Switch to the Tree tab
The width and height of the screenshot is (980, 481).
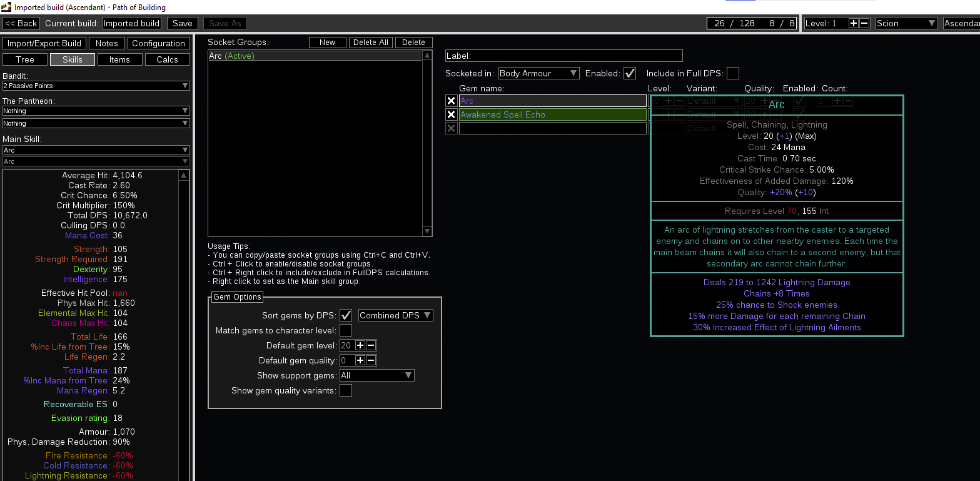click(x=24, y=59)
